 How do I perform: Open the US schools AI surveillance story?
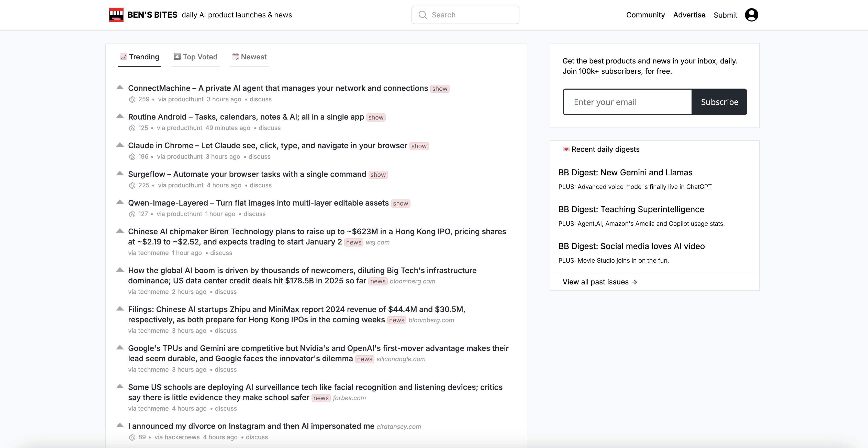coord(315,392)
